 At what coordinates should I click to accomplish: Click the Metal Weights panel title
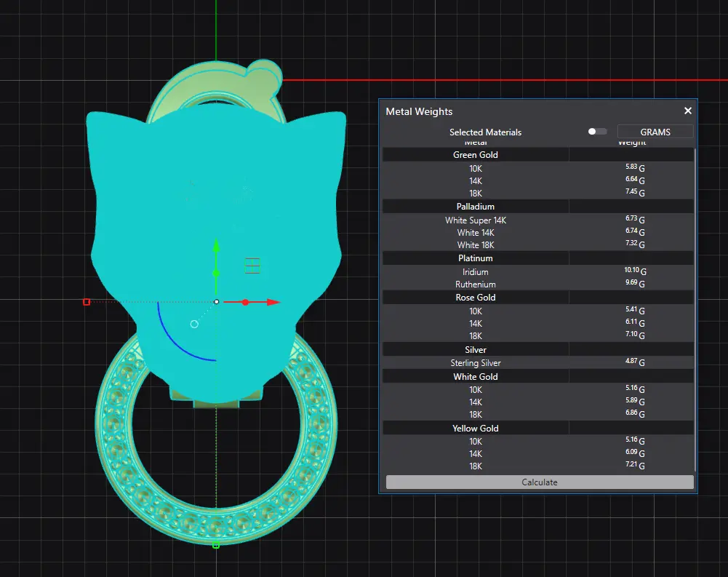point(419,111)
